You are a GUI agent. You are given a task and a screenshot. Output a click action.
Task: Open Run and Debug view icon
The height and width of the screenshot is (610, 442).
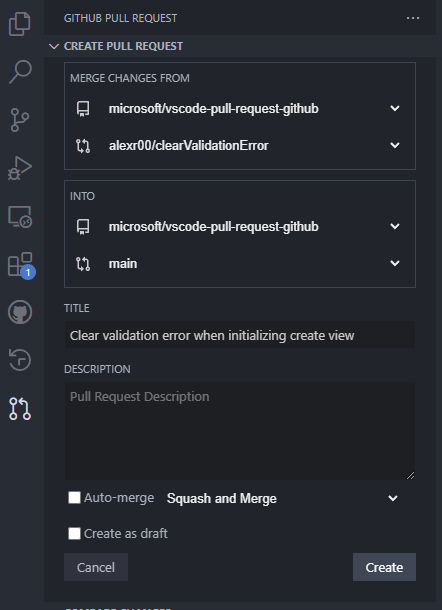20,168
